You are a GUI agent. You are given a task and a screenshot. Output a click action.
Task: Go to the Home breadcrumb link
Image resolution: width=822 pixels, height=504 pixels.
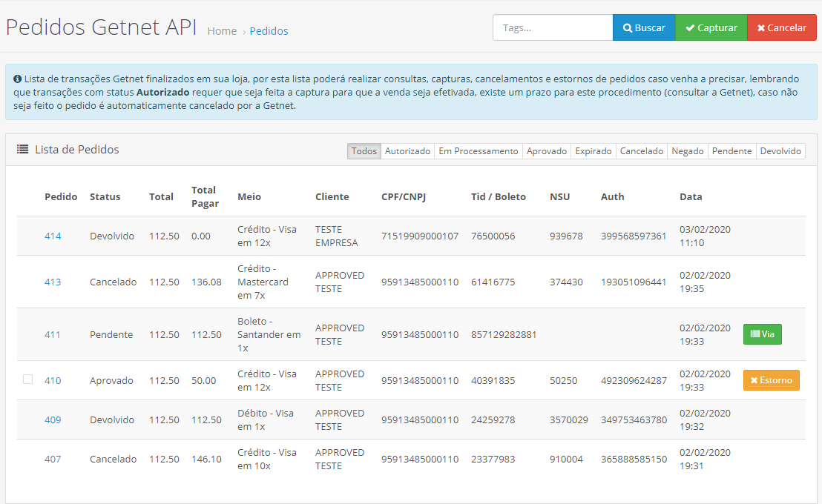point(222,31)
